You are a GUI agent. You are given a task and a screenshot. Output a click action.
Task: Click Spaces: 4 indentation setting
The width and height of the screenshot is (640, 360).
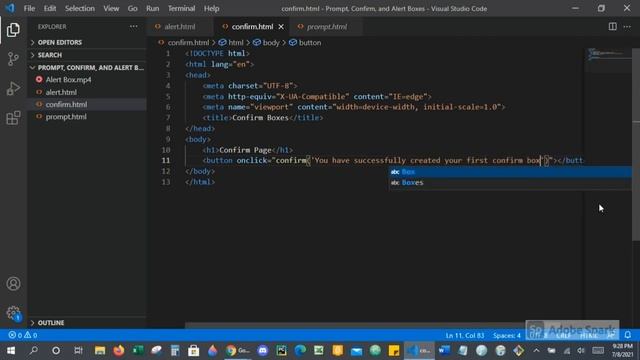coord(507,335)
